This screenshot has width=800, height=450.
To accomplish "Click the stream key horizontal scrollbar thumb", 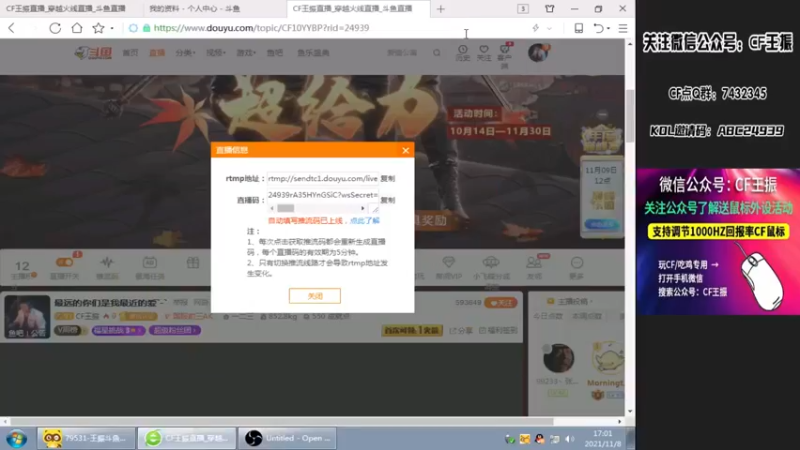I will [286, 208].
